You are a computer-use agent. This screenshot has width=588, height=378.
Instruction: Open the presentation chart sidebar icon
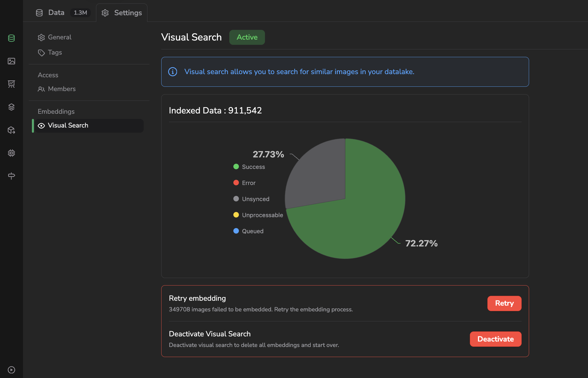pyautogui.click(x=11, y=84)
